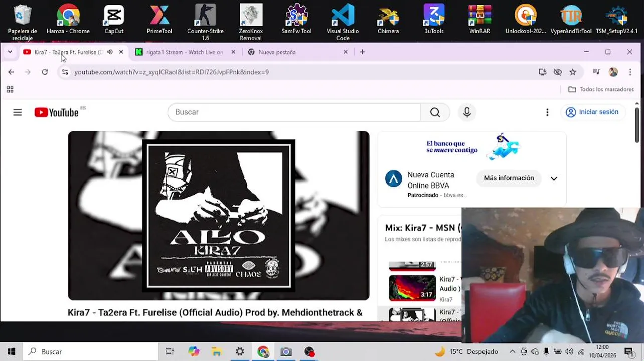Click the BBVA advertiser logo
The image size is (644, 361).
pyautogui.click(x=393, y=179)
